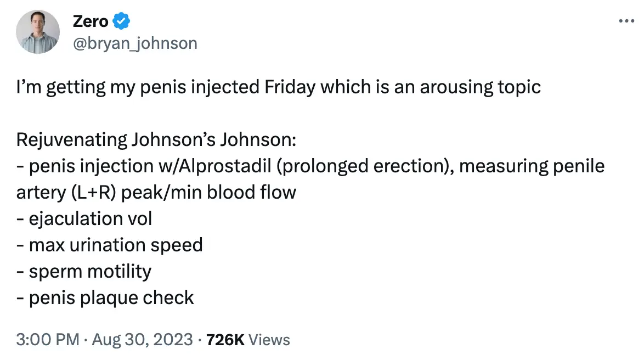Click the sperm motility bullet line
This screenshot has width=644, height=360.
coord(84,271)
